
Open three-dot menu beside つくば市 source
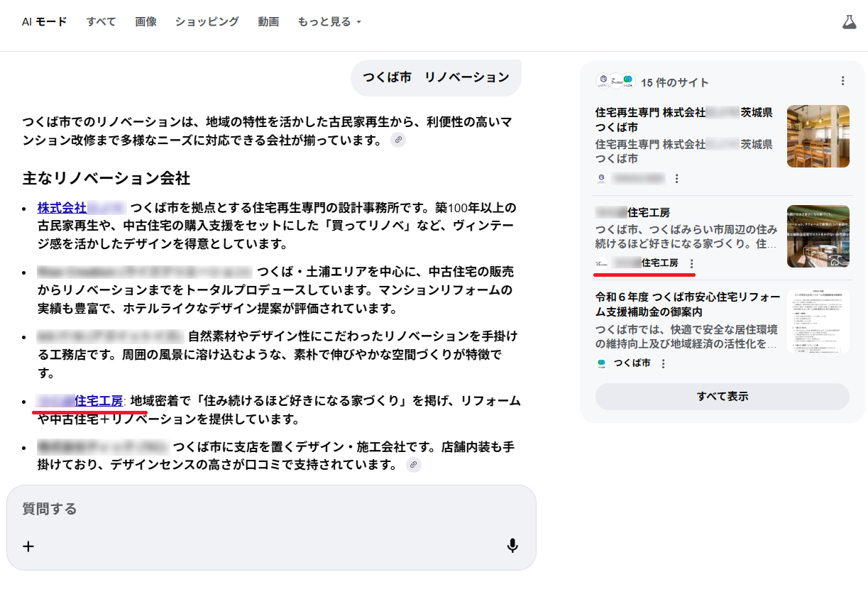click(x=664, y=363)
